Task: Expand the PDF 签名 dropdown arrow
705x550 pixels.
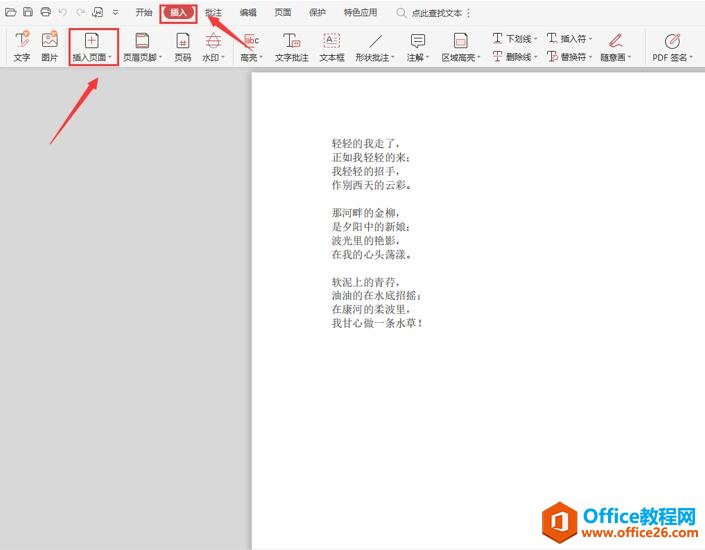Action: tap(691, 57)
